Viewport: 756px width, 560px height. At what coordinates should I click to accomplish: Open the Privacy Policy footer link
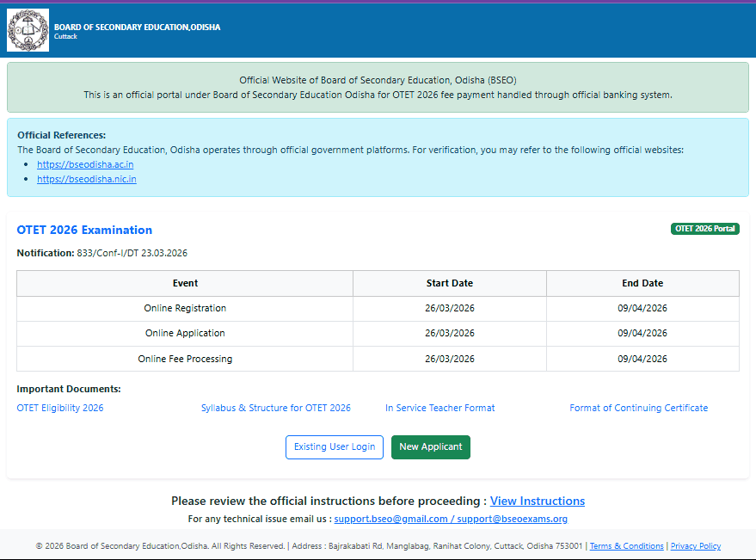(x=695, y=546)
